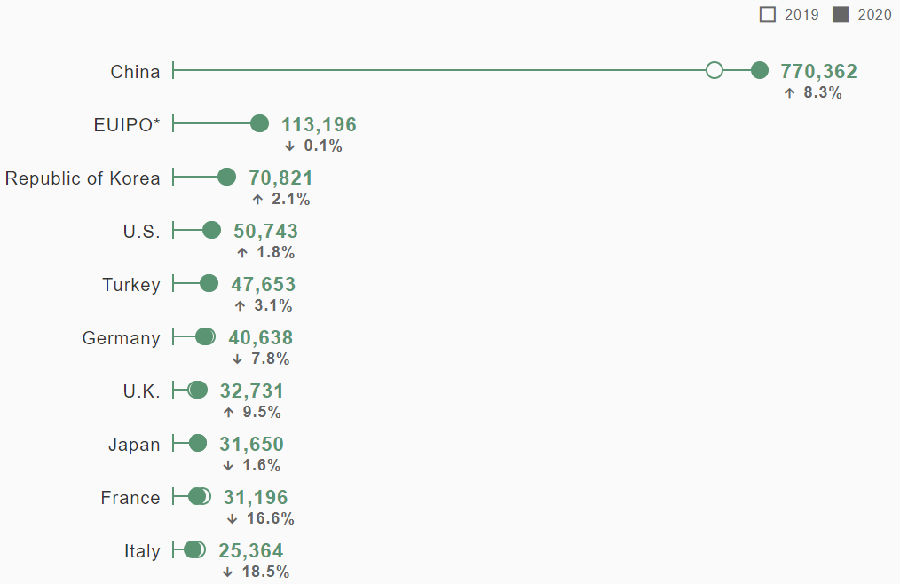Image resolution: width=900 pixels, height=584 pixels.
Task: Select the Republic of Korea data point
Action: tap(227, 177)
